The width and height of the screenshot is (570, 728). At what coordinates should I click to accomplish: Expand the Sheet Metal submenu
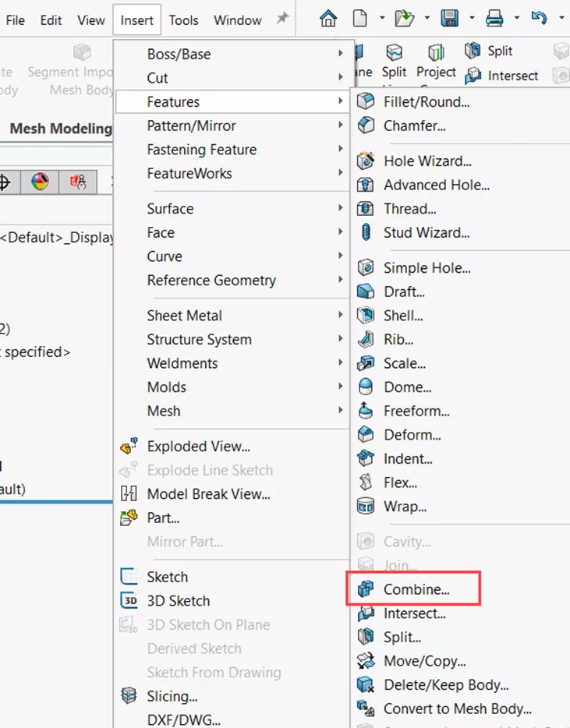184,316
